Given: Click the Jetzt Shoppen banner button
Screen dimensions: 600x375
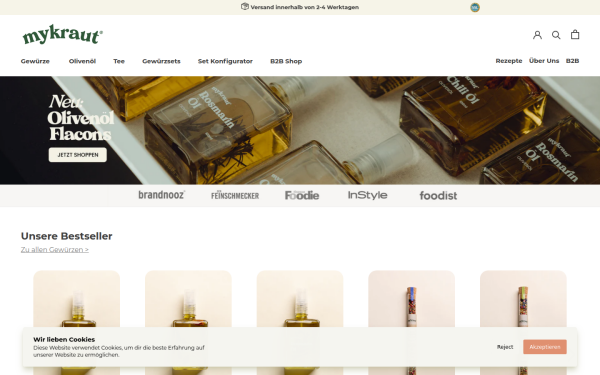Looking at the screenshot, I should (78, 155).
